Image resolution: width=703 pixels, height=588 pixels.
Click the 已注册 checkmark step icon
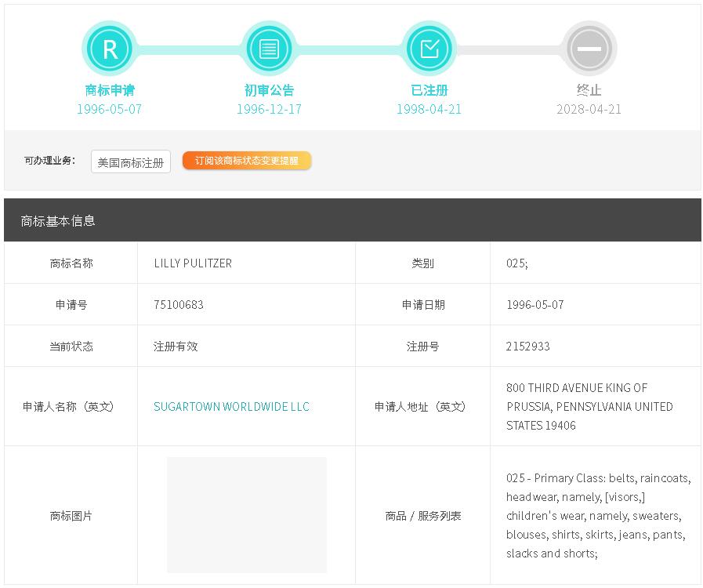(x=429, y=49)
